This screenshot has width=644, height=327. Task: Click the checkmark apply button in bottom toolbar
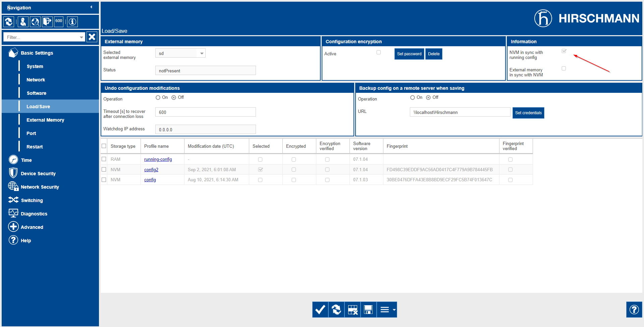[x=320, y=310]
